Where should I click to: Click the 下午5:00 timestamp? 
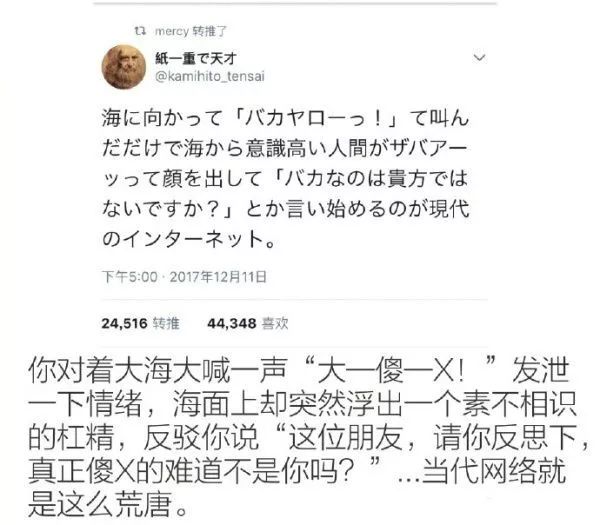pos(130,277)
